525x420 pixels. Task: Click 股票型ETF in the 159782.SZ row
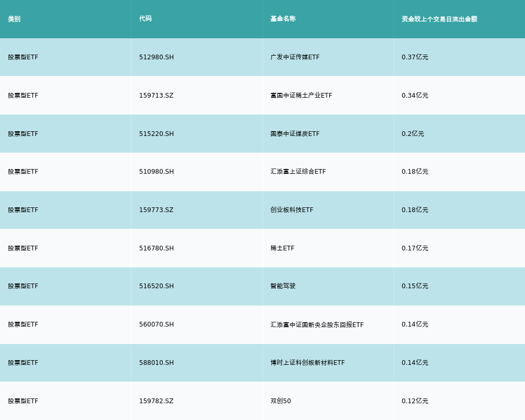[x=23, y=401]
